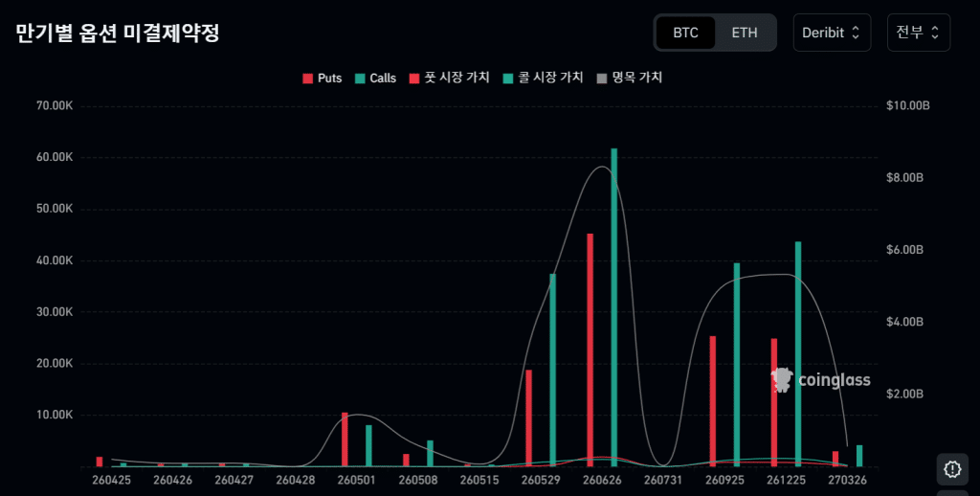
Task: Click the red Puts bar for 260529
Action: (528, 418)
